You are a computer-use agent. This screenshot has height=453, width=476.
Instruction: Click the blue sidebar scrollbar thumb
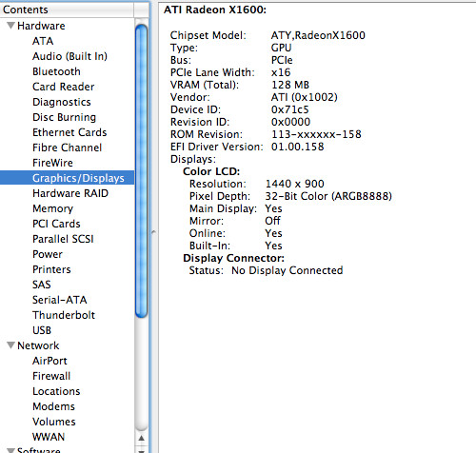click(x=141, y=171)
